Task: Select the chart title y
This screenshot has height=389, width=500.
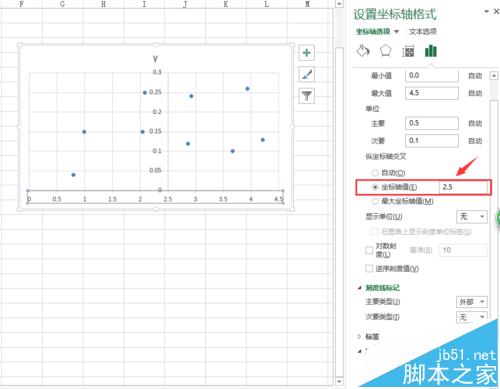Action: [x=155, y=58]
